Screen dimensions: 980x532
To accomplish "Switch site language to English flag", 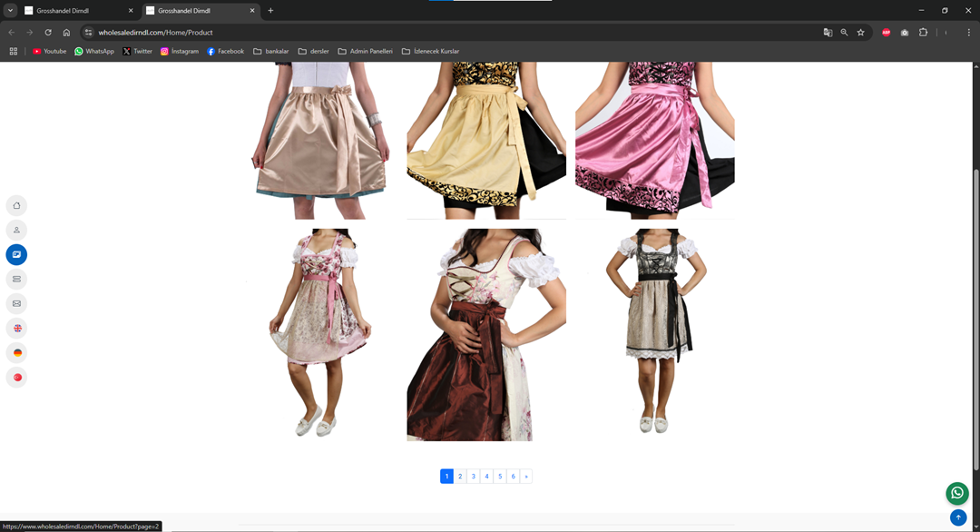I will point(16,328).
